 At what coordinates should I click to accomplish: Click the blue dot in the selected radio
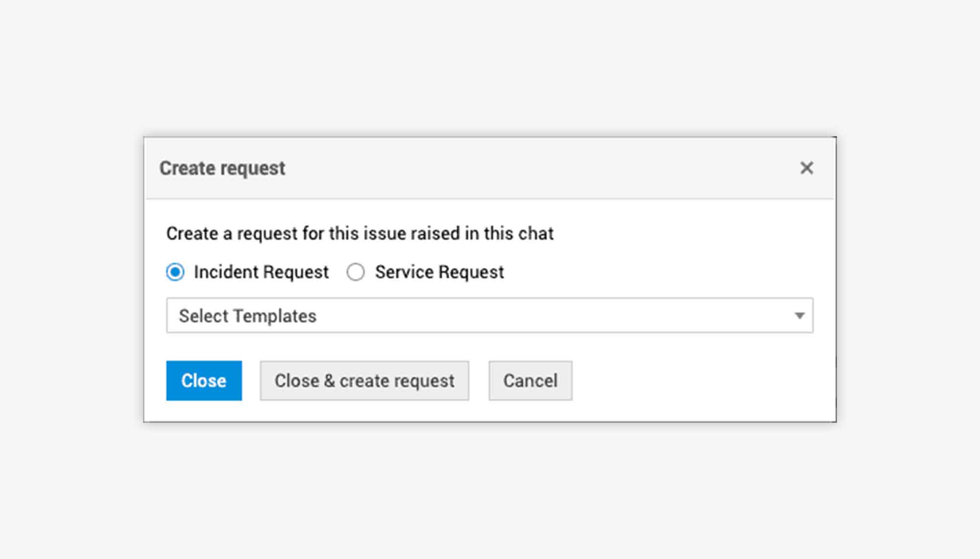click(175, 272)
